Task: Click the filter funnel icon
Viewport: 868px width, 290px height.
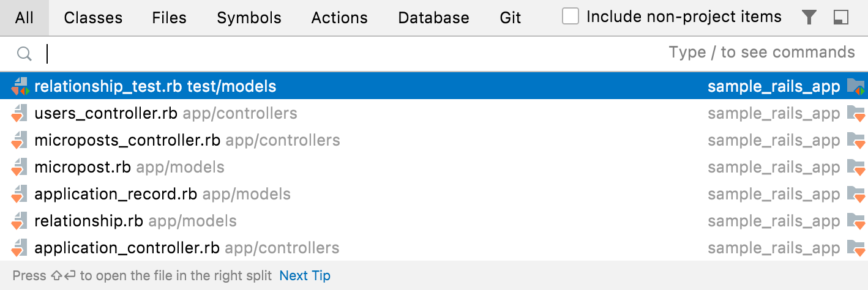Action: coord(809,18)
